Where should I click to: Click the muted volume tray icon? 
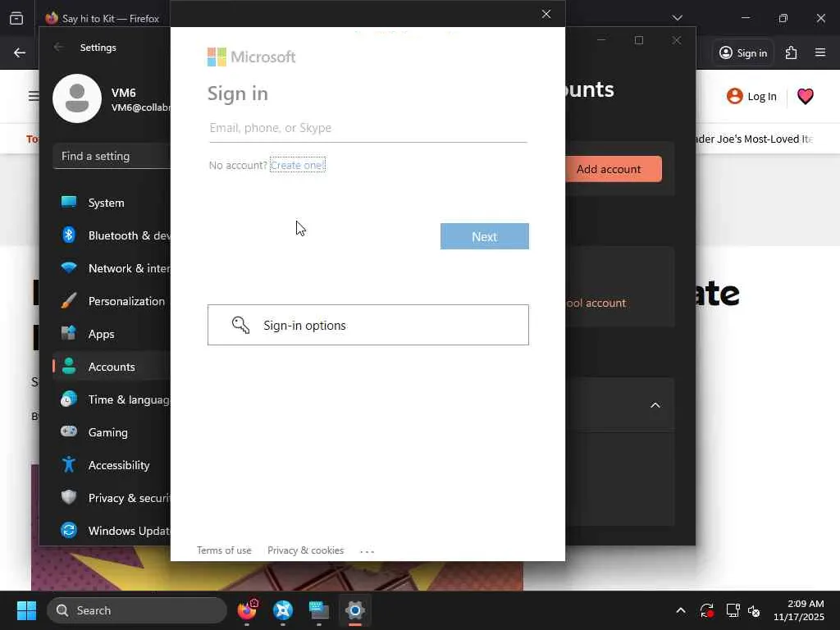(754, 610)
